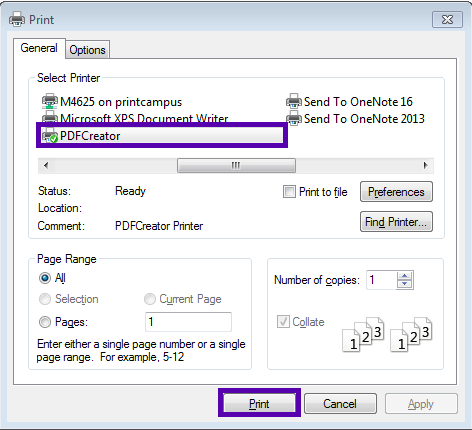Click the printer list right scroll arrow
The image size is (472, 430).
click(x=425, y=165)
